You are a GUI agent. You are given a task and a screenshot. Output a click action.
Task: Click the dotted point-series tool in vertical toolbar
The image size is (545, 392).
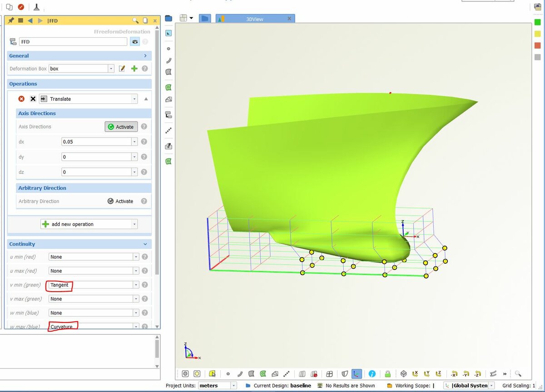coord(168,130)
